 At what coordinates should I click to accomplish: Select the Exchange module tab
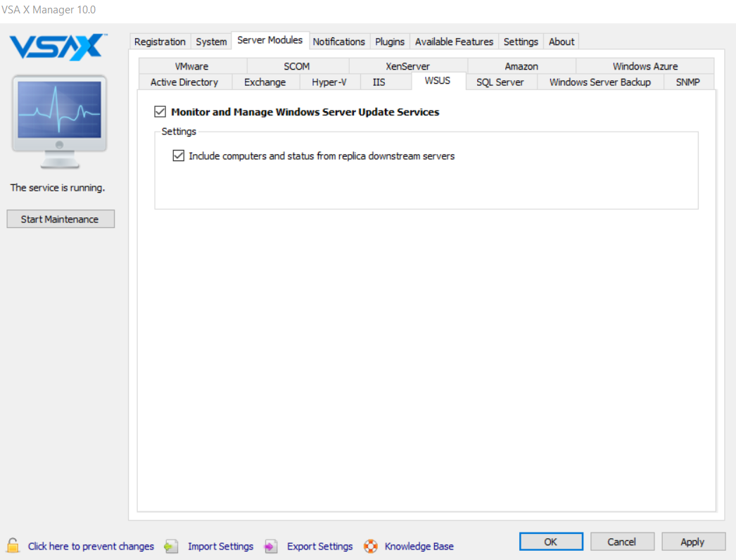click(x=265, y=82)
